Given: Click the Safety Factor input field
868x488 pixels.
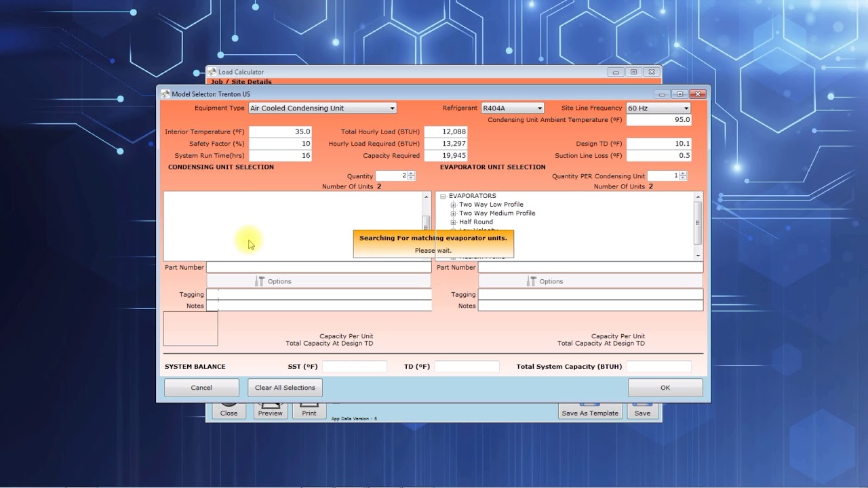Looking at the screenshot, I should (x=280, y=144).
